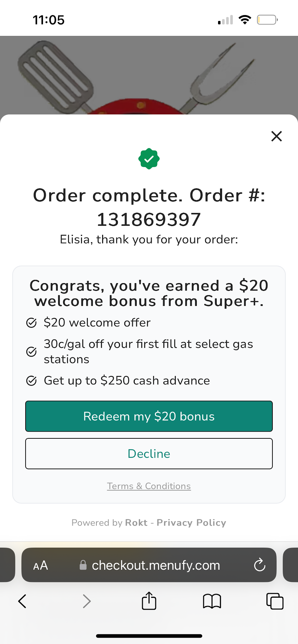
Task: Open the Rokt Privacy Policy link
Action: pos(191,523)
